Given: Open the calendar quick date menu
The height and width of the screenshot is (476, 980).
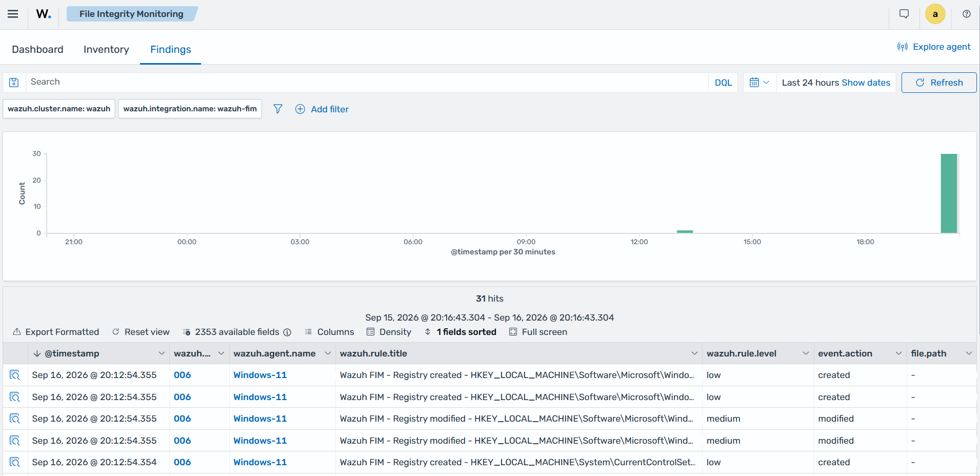Looking at the screenshot, I should (759, 83).
